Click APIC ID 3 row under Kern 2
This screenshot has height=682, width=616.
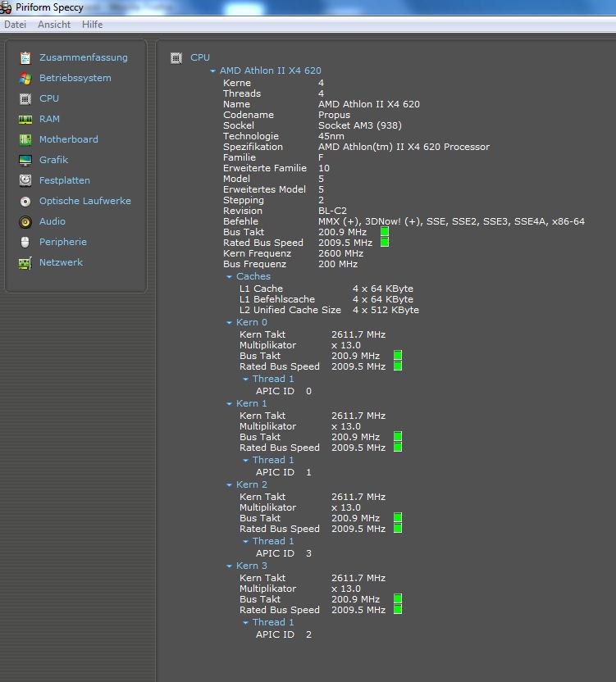click(284, 553)
